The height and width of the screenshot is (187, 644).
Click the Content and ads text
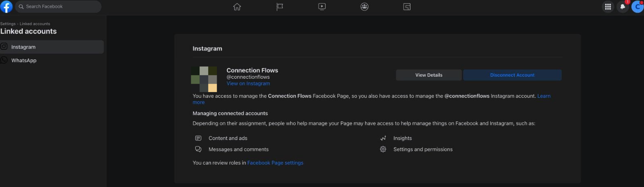click(x=228, y=138)
